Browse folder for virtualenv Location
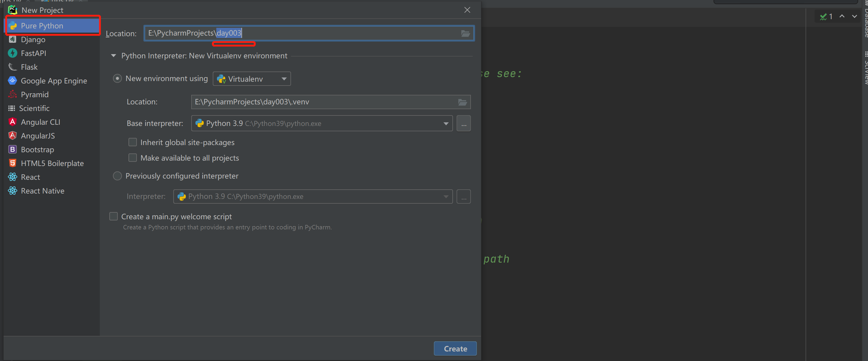 click(x=462, y=102)
